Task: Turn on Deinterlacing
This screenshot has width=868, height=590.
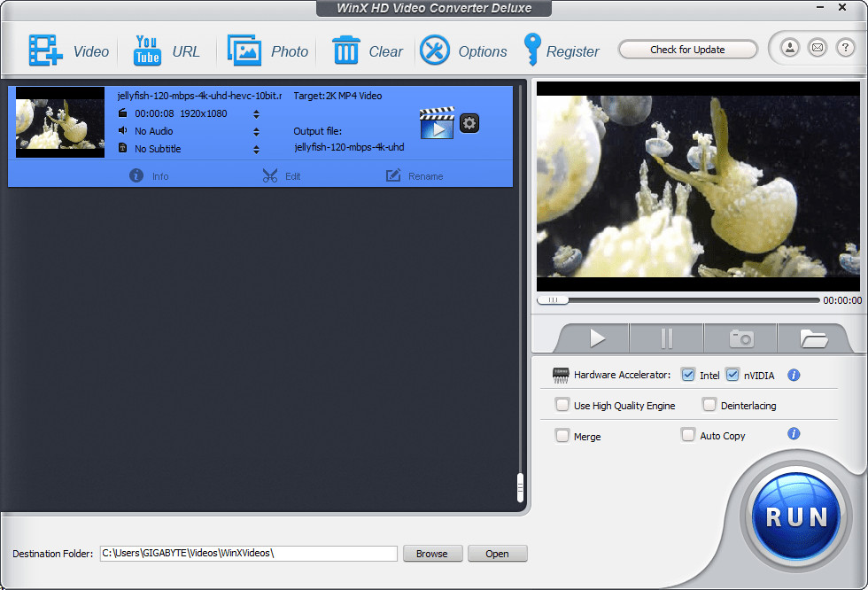Action: (x=709, y=405)
